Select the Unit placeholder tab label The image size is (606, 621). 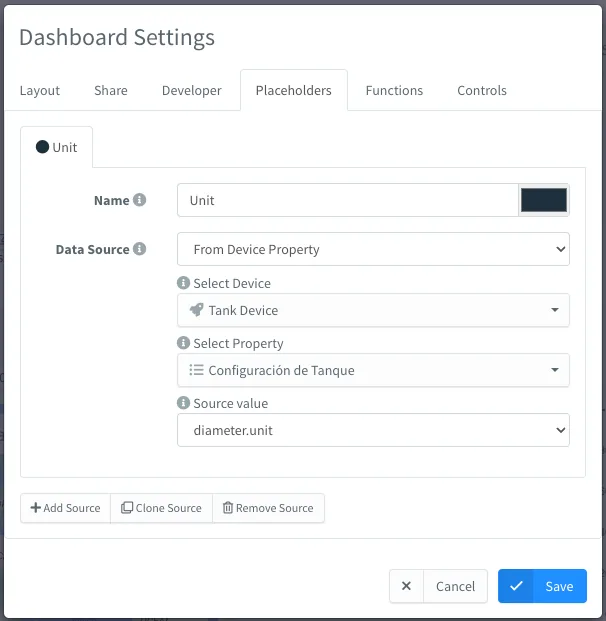click(x=65, y=147)
